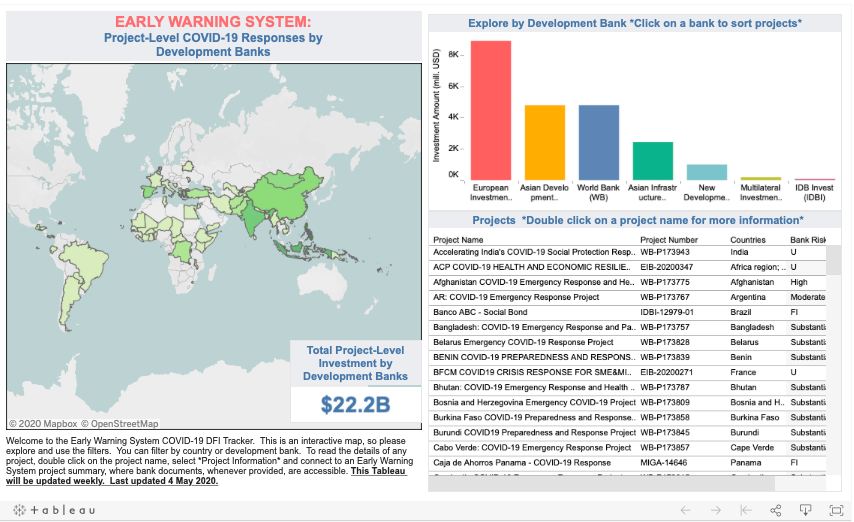Click the Project Number column header

click(x=669, y=240)
